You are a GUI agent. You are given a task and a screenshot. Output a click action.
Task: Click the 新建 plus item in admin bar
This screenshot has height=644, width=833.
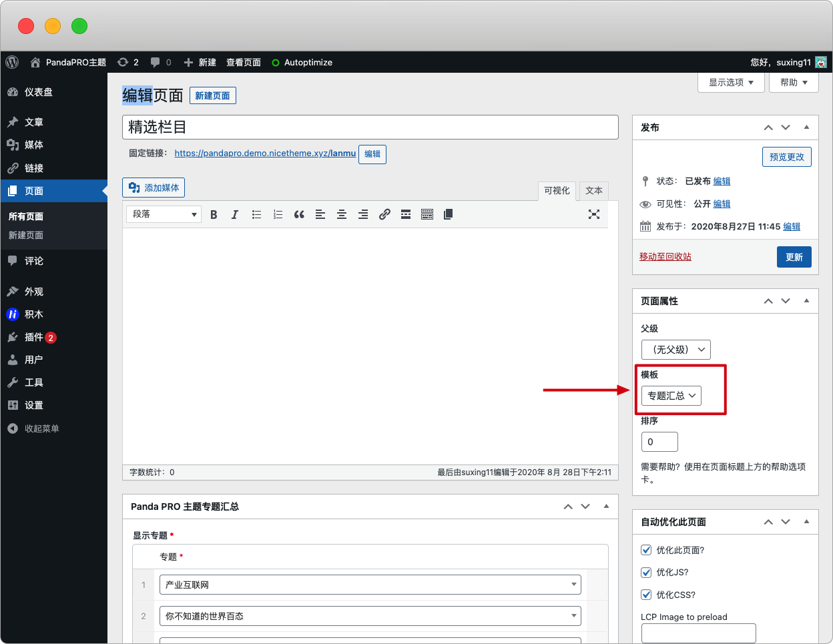(x=200, y=62)
